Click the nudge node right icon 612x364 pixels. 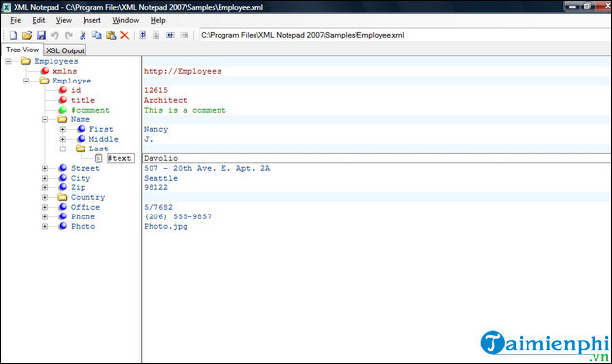pyautogui.click(x=185, y=35)
